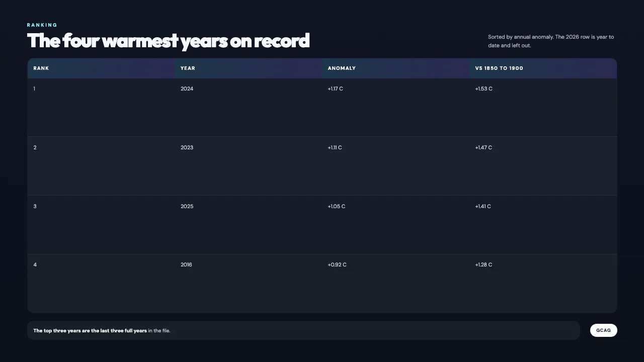This screenshot has height=362, width=644.
Task: Select the +1.17 C anomaly value
Action: (x=335, y=89)
